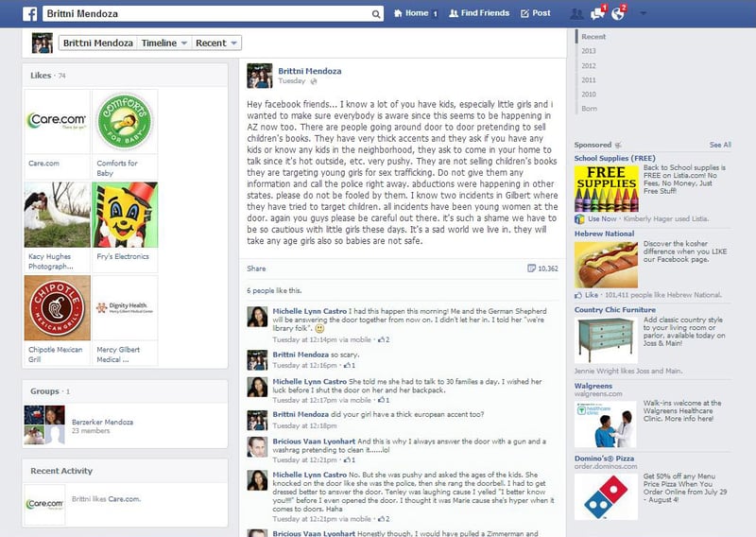The width and height of the screenshot is (756, 537).
Task: Click the search magnifier icon
Action: click(375, 14)
